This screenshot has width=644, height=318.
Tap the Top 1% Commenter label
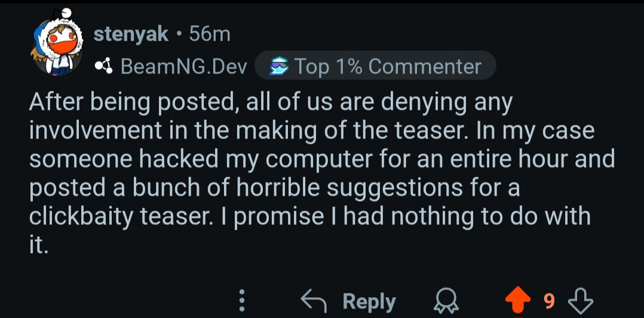tap(388, 67)
